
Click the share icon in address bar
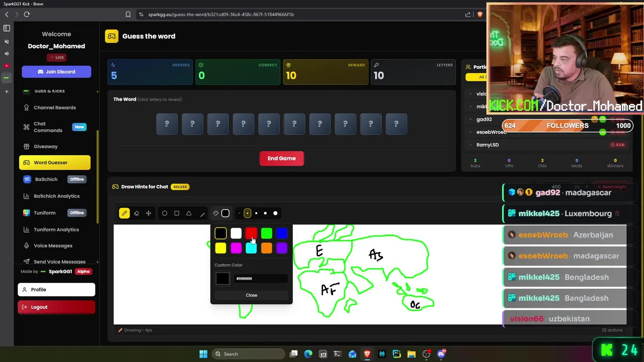point(468,15)
